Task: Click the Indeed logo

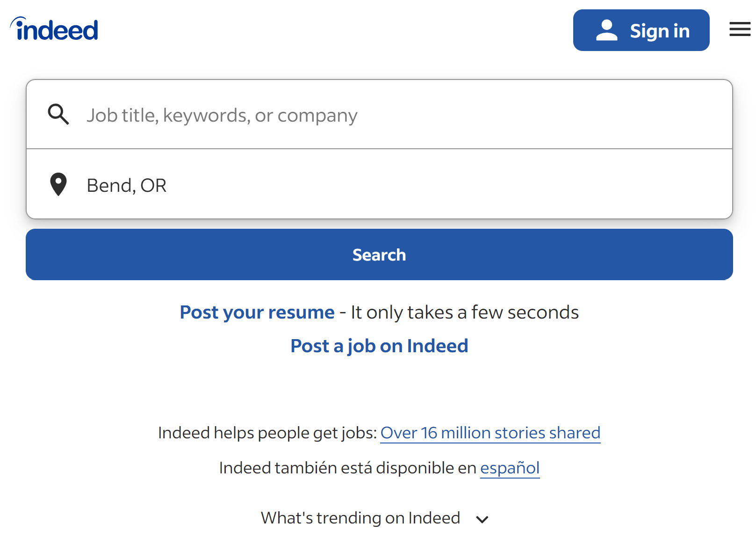Action: 54,29
